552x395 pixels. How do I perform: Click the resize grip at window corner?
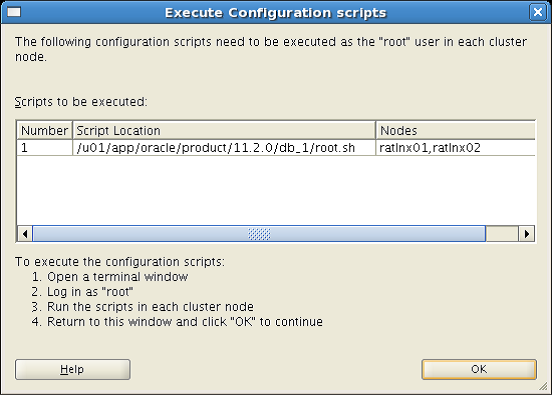[544, 387]
